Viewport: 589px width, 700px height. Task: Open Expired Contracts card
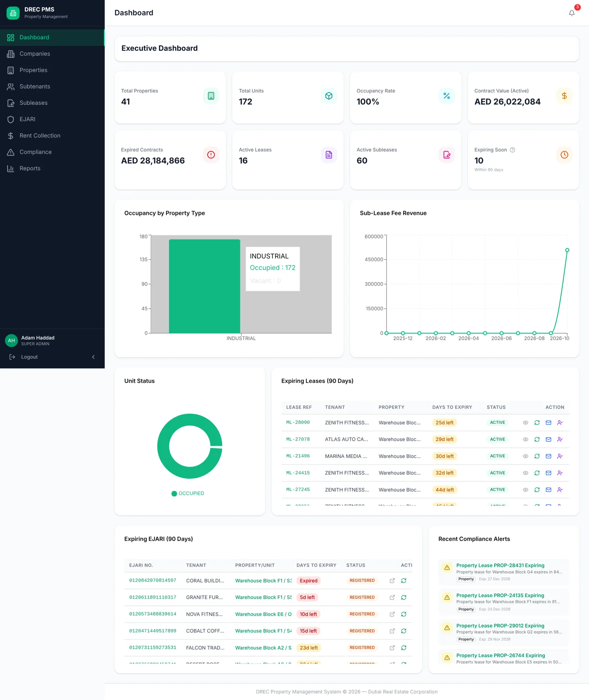(x=170, y=160)
